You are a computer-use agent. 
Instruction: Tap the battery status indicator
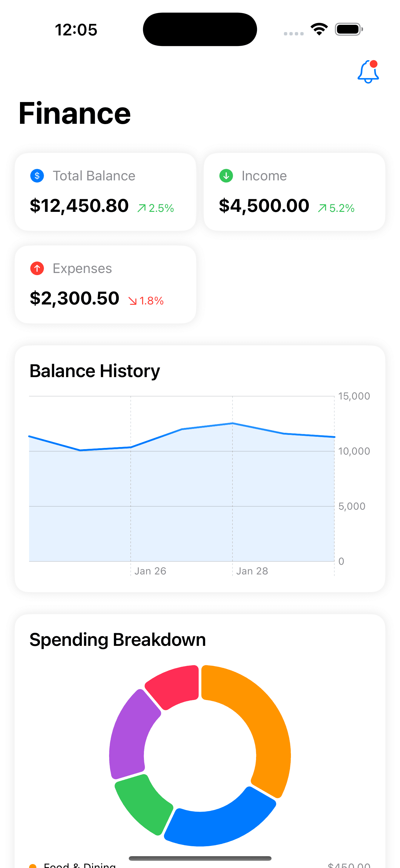point(349,29)
